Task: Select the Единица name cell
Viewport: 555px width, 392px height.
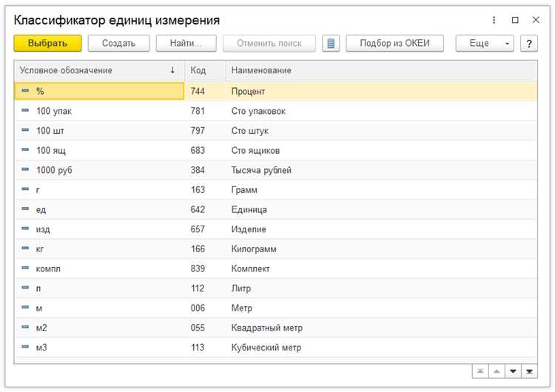Action: (x=382, y=209)
